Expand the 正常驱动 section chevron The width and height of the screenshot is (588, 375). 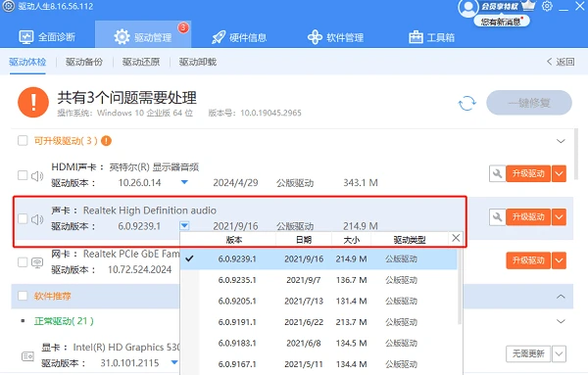(x=561, y=321)
